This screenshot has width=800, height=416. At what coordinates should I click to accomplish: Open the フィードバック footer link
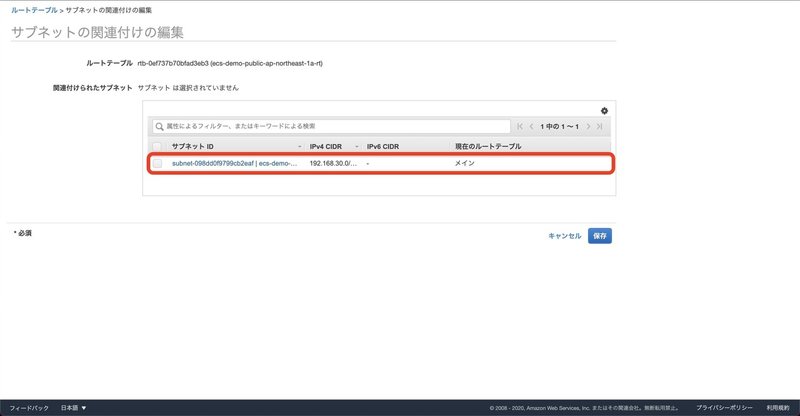[29, 408]
